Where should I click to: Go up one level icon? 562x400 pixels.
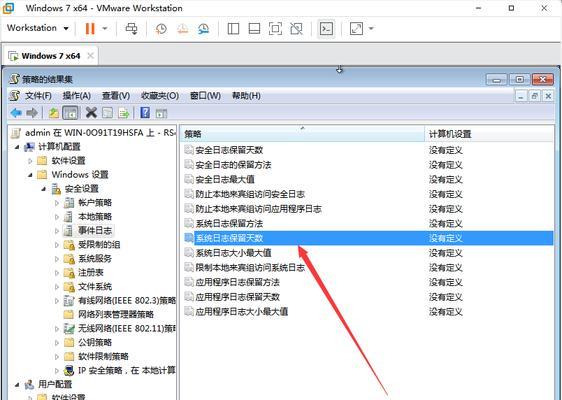[x=54, y=113]
